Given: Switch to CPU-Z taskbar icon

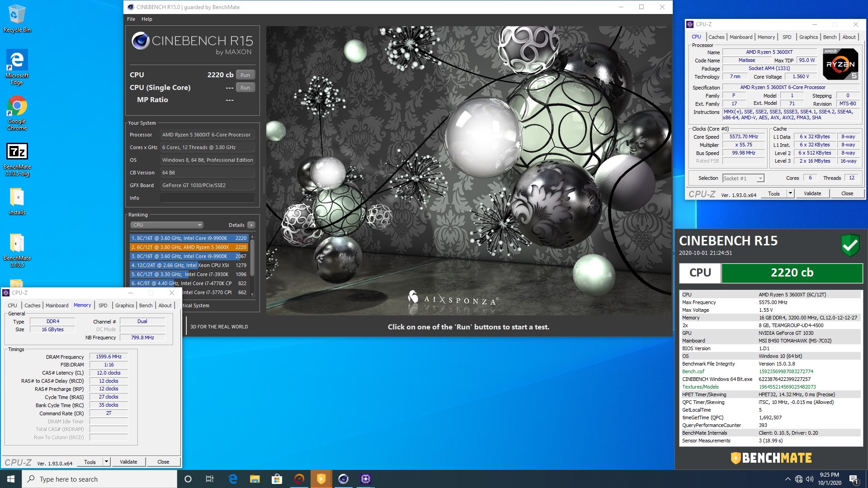Looking at the screenshot, I should click(365, 479).
